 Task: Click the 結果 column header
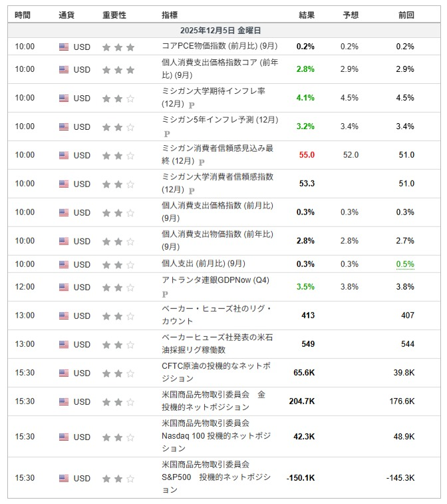[307, 15]
